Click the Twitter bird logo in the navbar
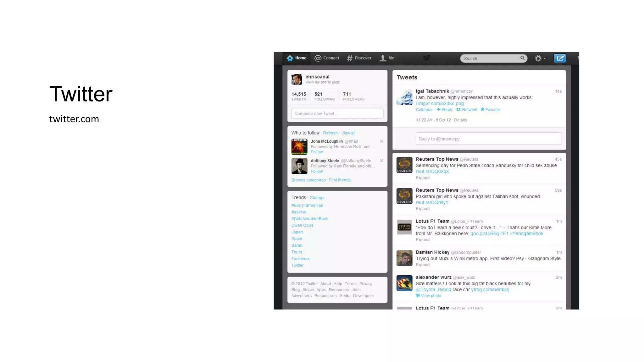The image size is (644, 362). (x=426, y=58)
